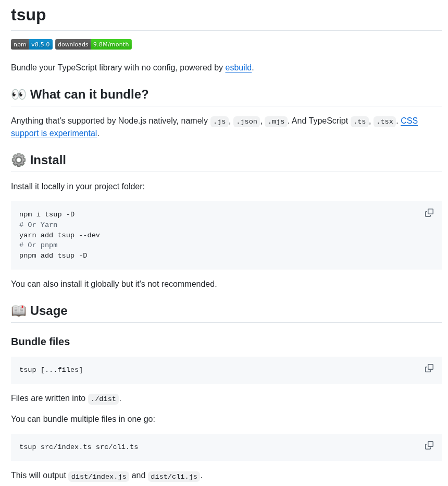Screen dimensions: 448x486
Task: Click the downloads 9.8M/month badge
Action: click(93, 44)
